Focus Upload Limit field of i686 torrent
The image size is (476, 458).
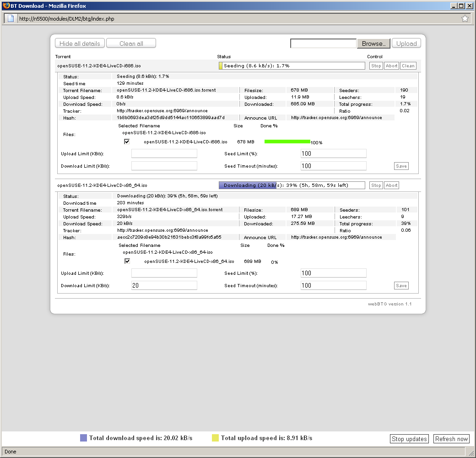click(164, 153)
